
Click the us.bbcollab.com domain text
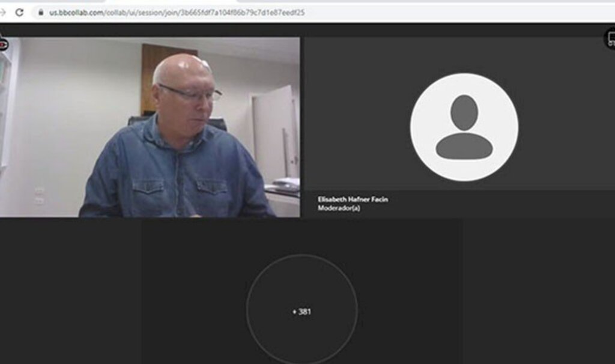point(76,12)
